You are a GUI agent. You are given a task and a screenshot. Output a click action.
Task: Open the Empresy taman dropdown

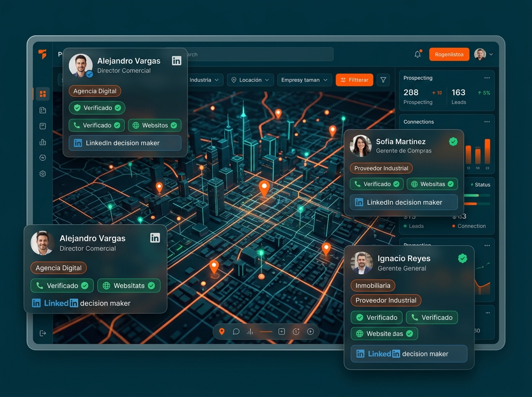click(x=305, y=80)
